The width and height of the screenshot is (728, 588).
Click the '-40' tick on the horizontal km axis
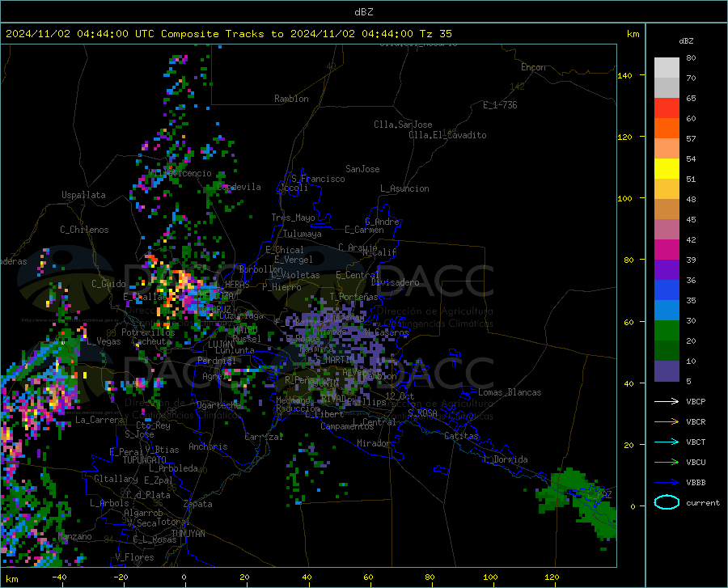tap(59, 577)
